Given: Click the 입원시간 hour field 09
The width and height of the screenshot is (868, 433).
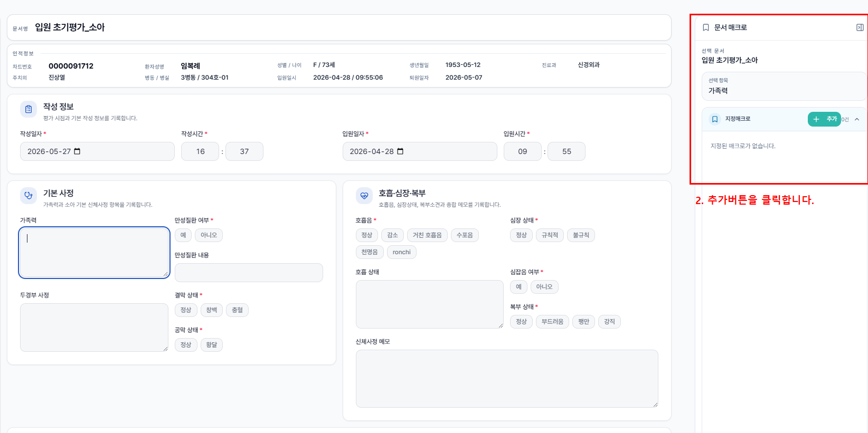Looking at the screenshot, I should pos(523,151).
